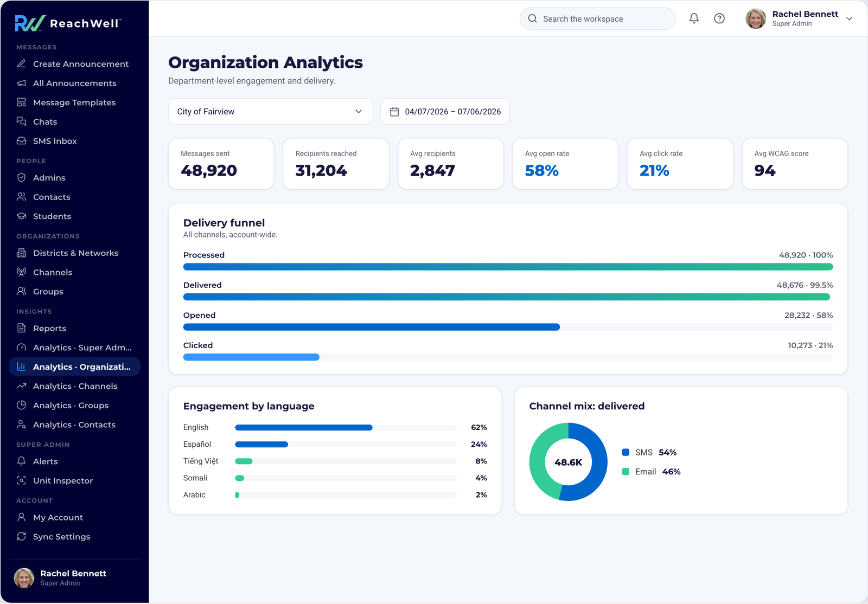Click the Avg open rate 58% card
Viewport: 868px width, 604px height.
tap(565, 164)
